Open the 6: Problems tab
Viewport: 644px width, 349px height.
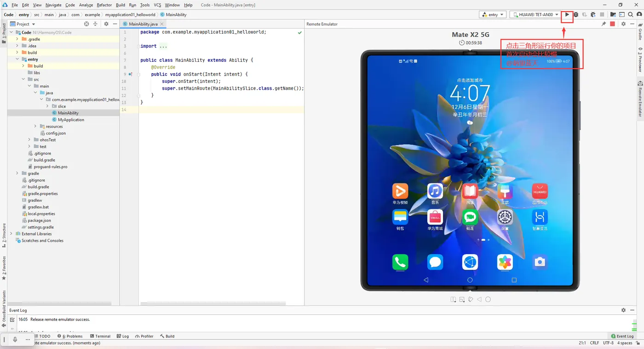(x=70, y=336)
